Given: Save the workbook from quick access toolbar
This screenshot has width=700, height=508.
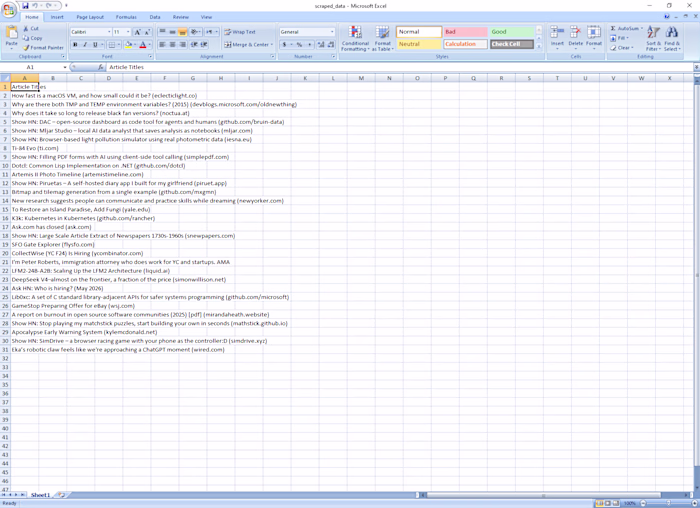Looking at the screenshot, I should (25, 6).
